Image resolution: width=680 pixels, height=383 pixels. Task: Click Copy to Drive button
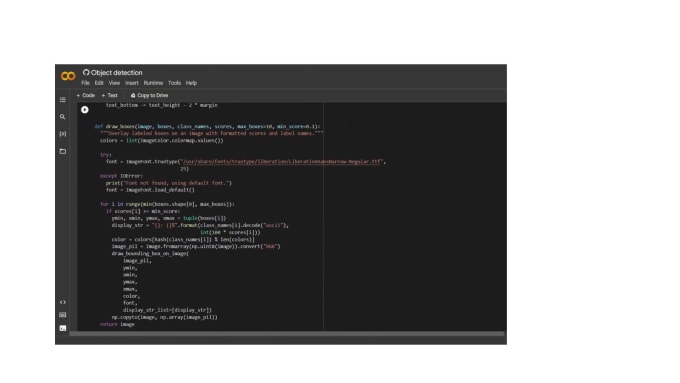point(149,95)
